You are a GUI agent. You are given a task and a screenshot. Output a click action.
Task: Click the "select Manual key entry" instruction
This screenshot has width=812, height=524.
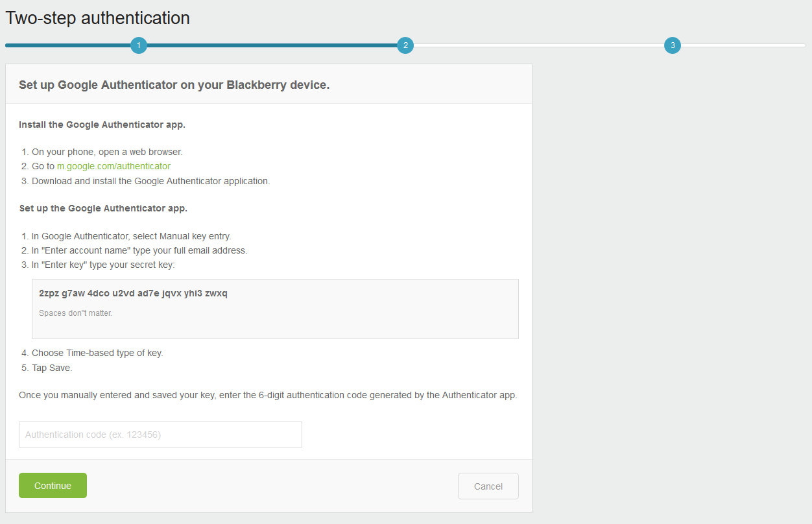[131, 236]
